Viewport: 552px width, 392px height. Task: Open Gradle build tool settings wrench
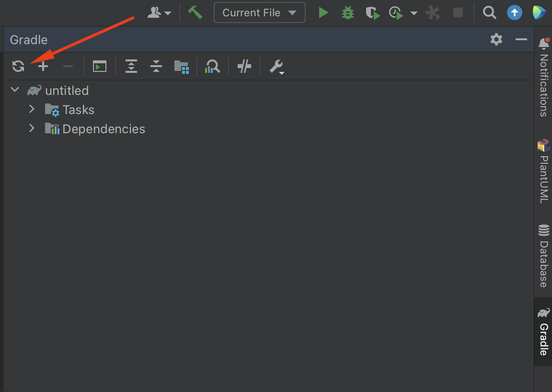click(x=276, y=67)
